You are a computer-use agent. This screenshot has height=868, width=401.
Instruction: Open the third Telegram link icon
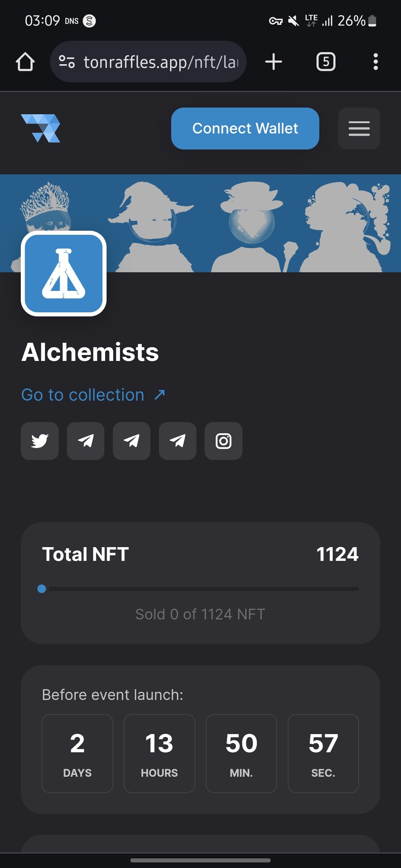click(x=177, y=441)
